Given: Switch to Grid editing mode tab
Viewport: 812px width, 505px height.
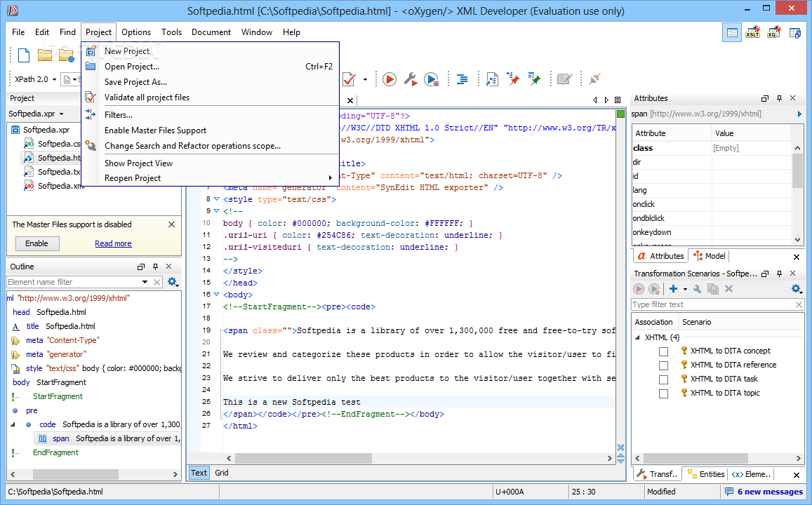Looking at the screenshot, I should [222, 473].
